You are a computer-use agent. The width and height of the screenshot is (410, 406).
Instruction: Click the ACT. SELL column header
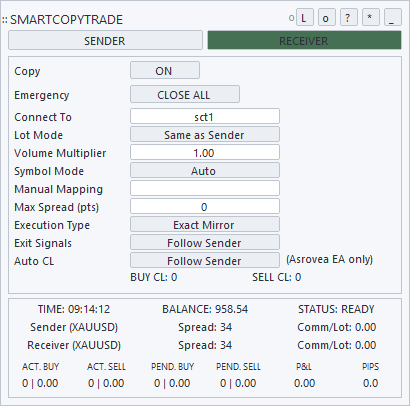[x=106, y=367]
